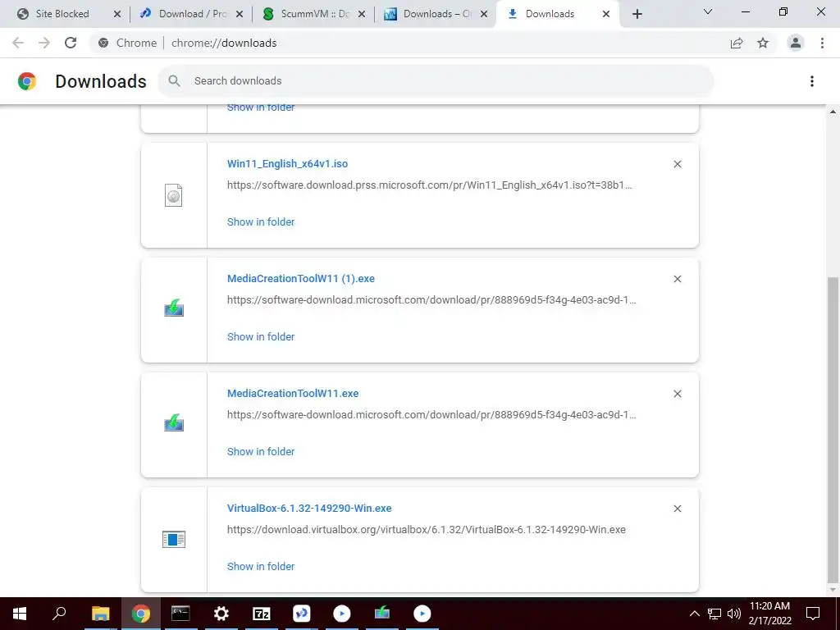
Task: Remove VirtualBox-6.1.32 installer from the list
Action: (677, 509)
